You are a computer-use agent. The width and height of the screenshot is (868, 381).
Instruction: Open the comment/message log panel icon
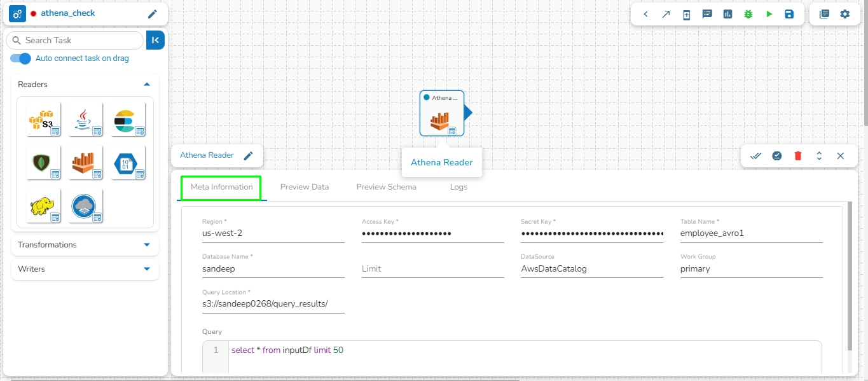tap(707, 14)
